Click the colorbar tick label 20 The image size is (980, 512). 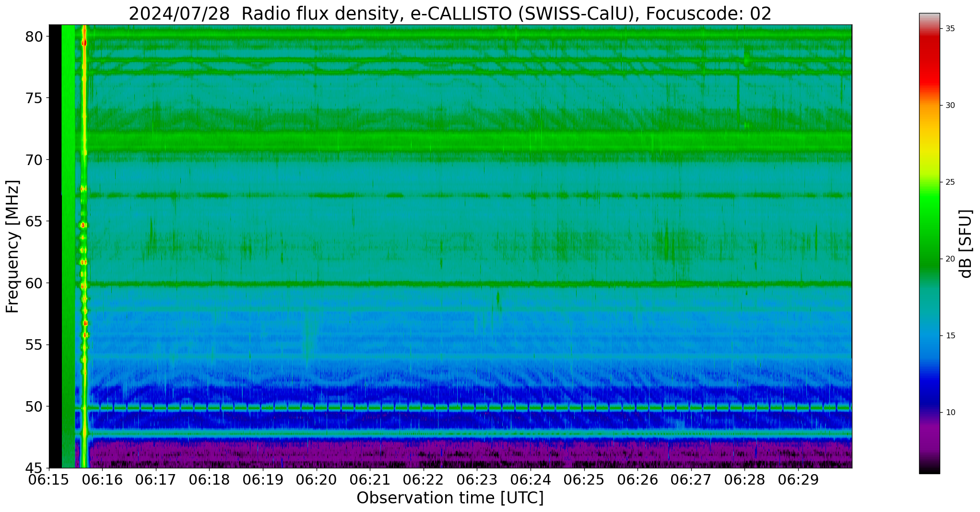(x=950, y=259)
